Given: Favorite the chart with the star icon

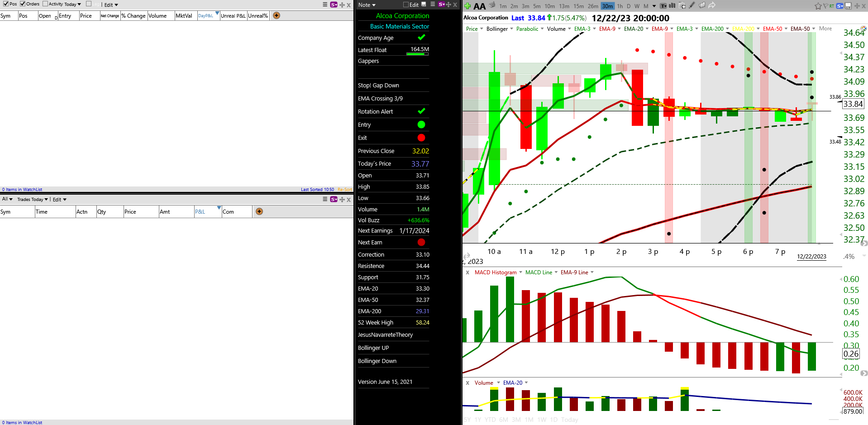Looking at the screenshot, I should (818, 6).
